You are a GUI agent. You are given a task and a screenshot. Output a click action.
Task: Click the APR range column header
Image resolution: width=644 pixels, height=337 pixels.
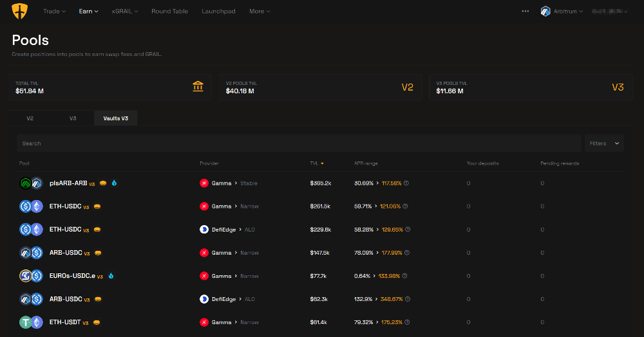click(366, 163)
